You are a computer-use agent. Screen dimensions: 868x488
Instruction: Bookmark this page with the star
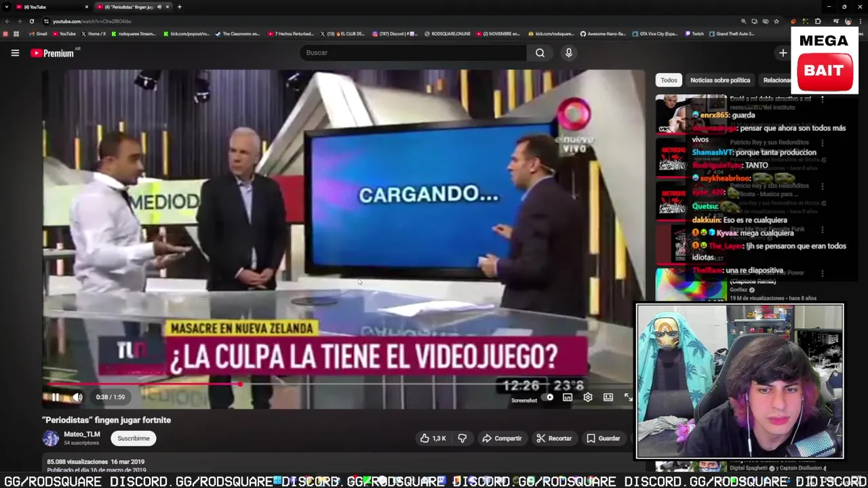tap(776, 21)
